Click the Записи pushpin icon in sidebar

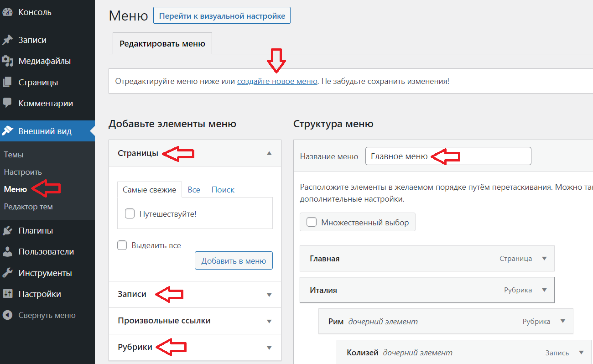[x=7, y=40]
